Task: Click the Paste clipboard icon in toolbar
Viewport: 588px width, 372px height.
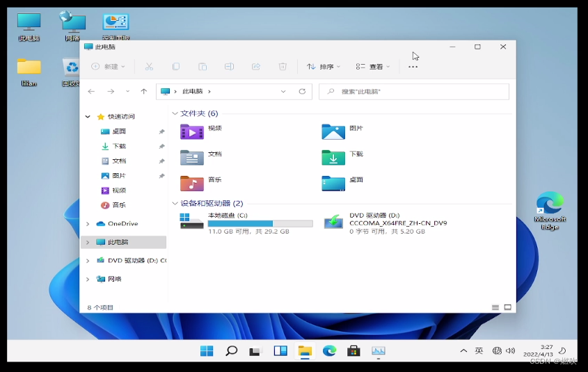Action: click(x=202, y=67)
